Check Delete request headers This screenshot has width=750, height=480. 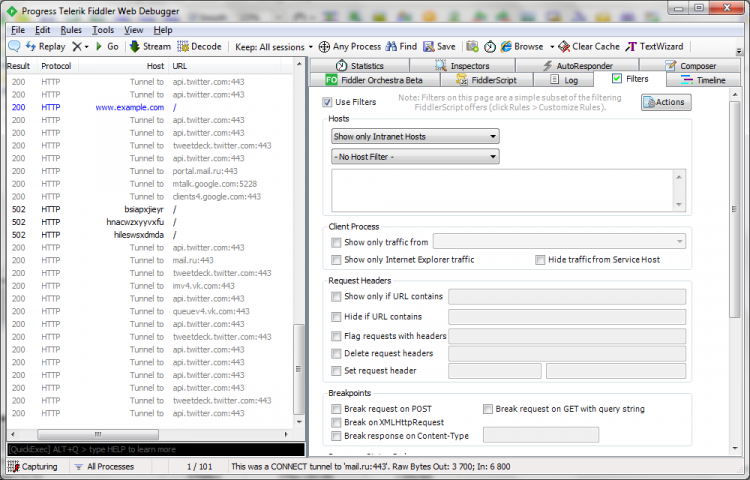(x=336, y=353)
